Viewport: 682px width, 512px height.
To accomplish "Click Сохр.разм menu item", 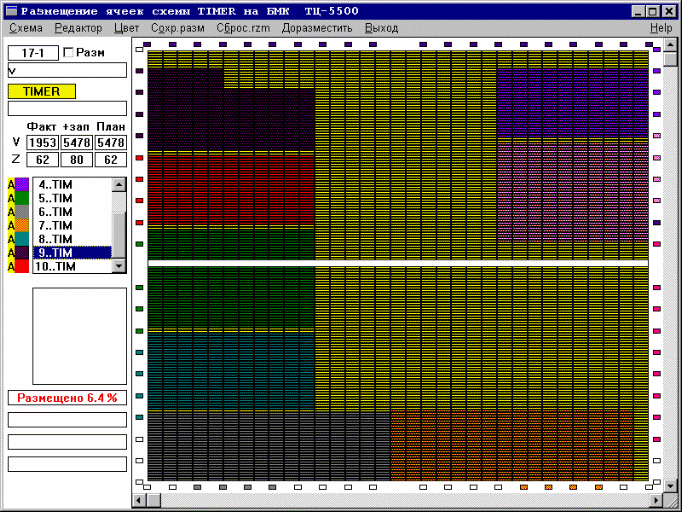I will [178, 28].
